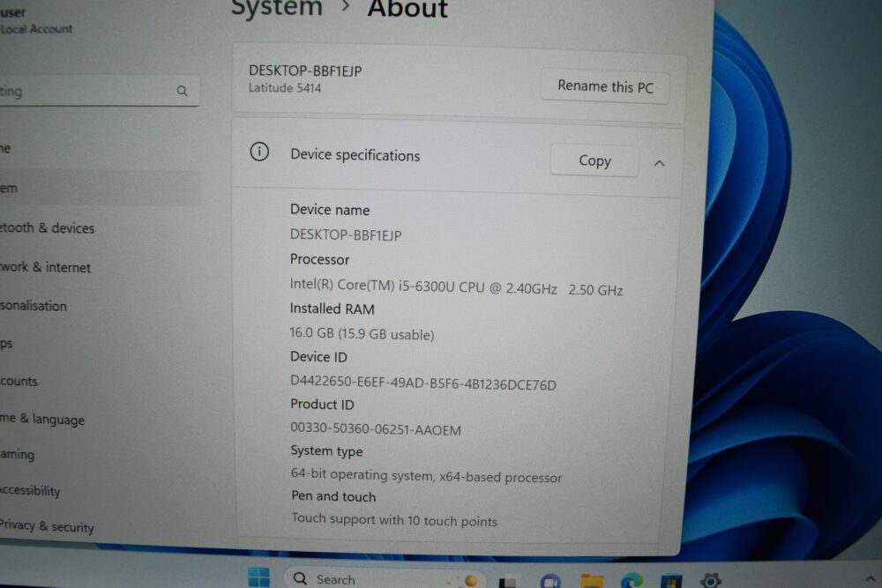Click the About page title

coord(407,10)
